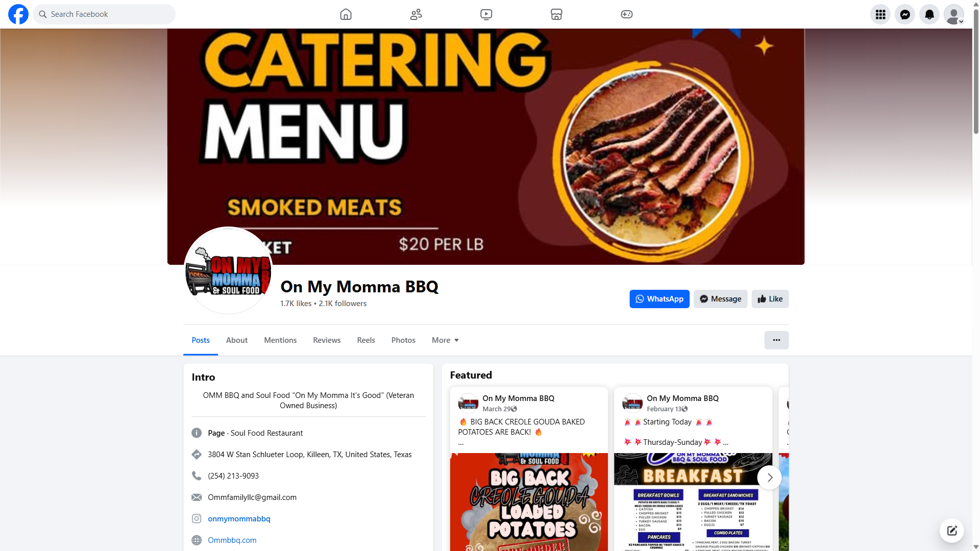This screenshot has height=551, width=980.
Task: Open the Friends icon in top navigation
Action: click(416, 14)
